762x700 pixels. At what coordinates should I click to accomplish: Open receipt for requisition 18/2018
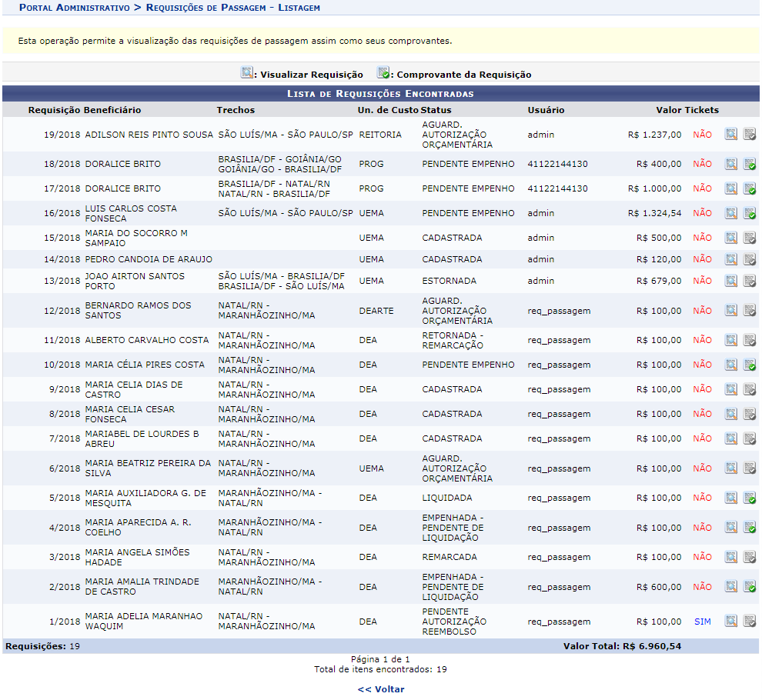coord(749,164)
